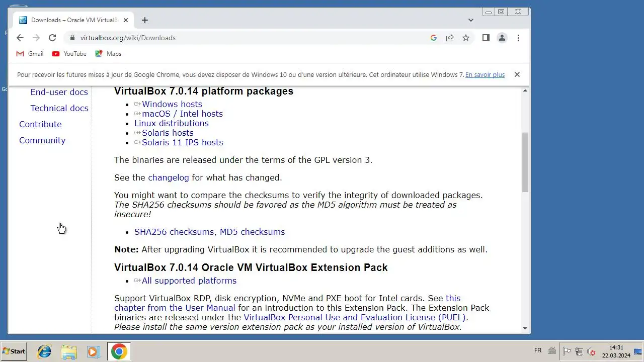Open End-user docs in sidebar
Screen dimensions: 644x362
point(59,92)
